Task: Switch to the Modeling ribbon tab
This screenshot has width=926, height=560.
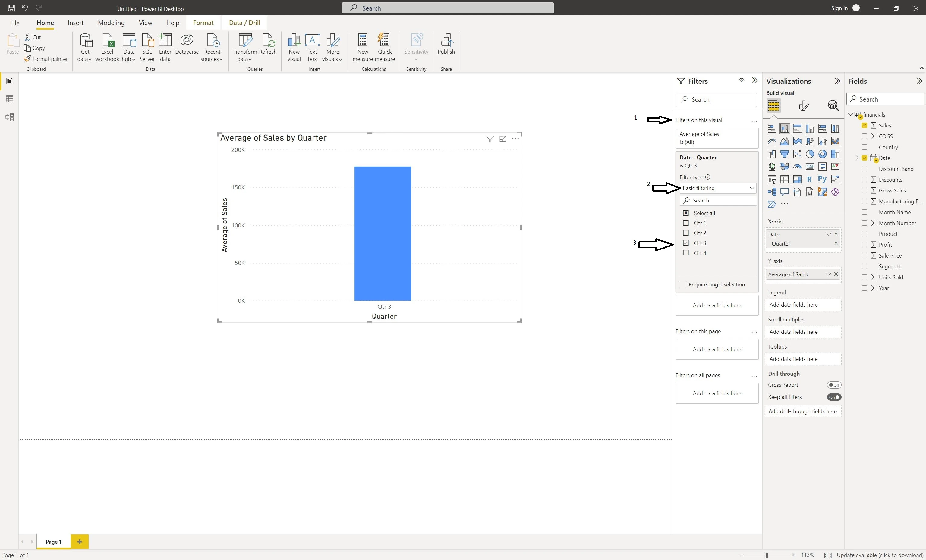Action: (x=111, y=23)
